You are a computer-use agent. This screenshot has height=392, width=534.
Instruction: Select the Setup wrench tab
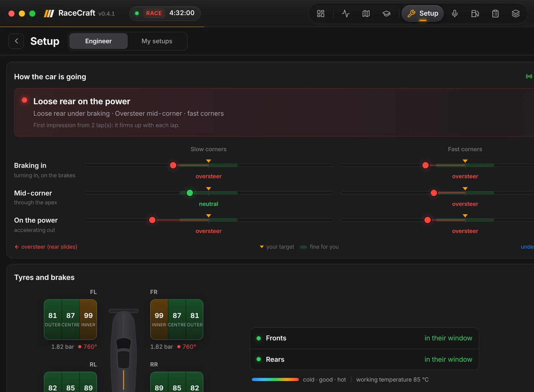pyautogui.click(x=423, y=13)
